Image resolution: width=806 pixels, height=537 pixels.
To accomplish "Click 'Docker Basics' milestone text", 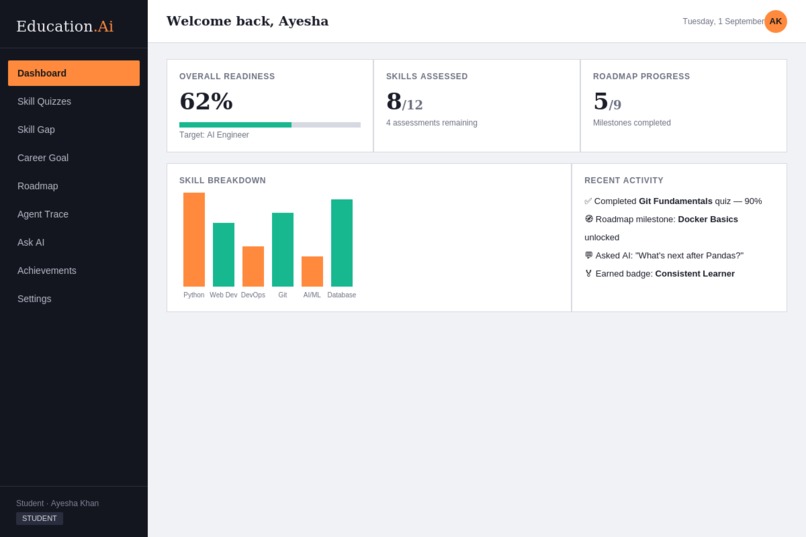I will [708, 219].
